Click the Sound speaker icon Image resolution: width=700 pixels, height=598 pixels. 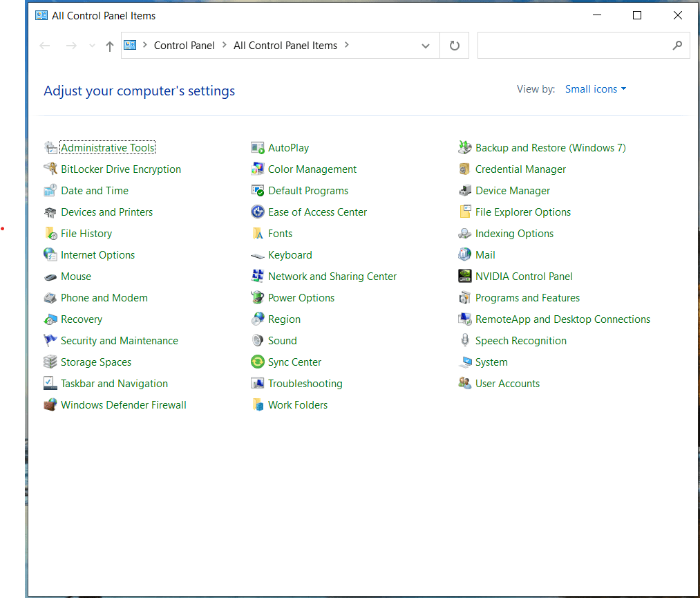258,341
